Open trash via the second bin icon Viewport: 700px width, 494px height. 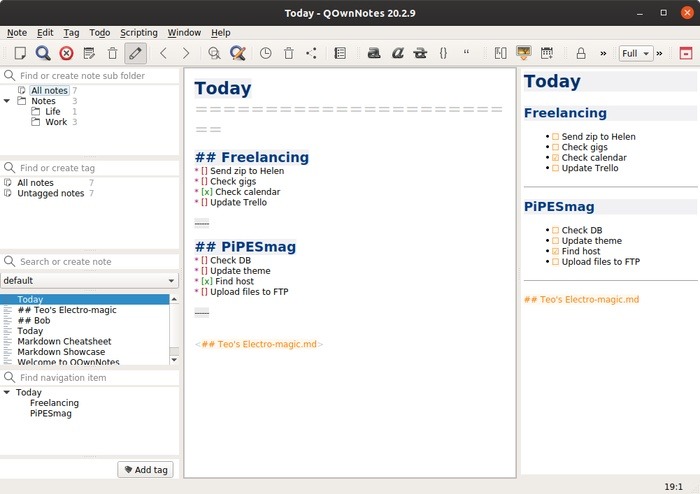[x=289, y=53]
